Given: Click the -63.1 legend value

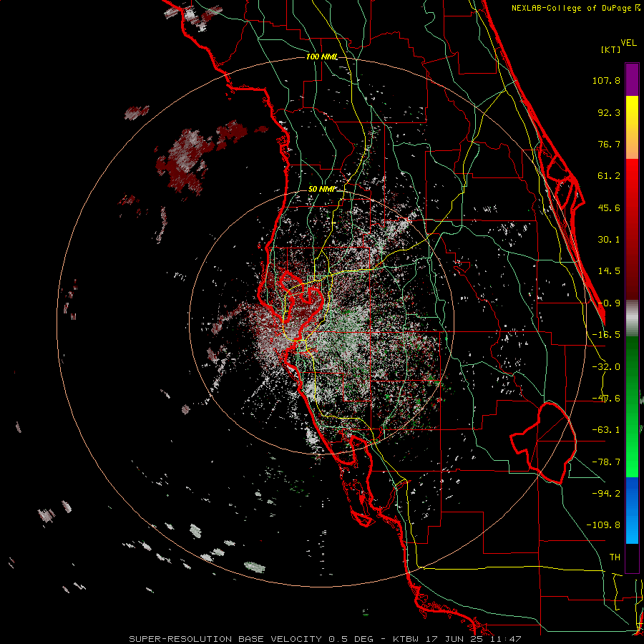Looking at the screenshot, I should click(x=606, y=430).
